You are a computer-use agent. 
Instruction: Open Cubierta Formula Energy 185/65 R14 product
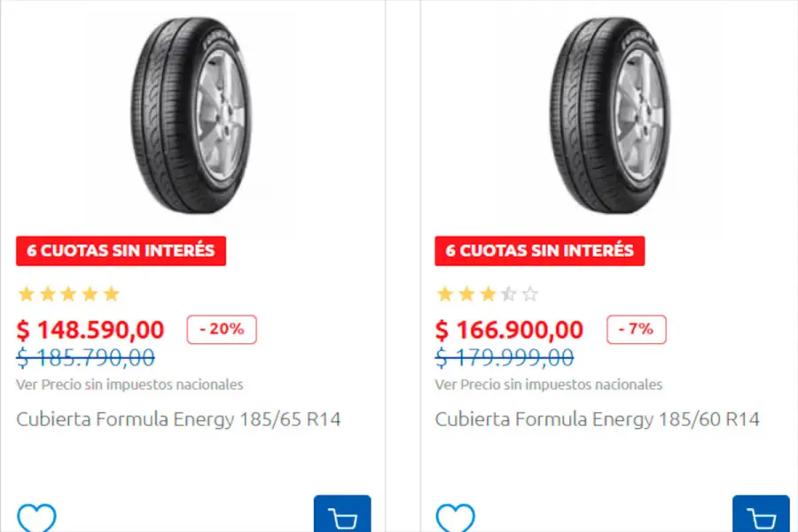pos(178,419)
